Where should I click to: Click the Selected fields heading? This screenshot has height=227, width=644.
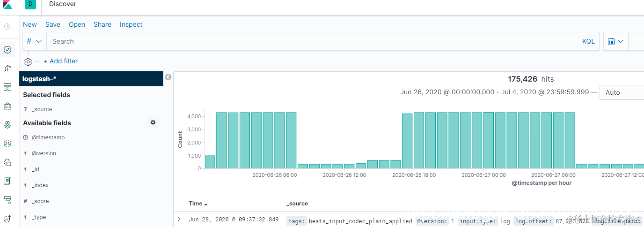[x=46, y=95]
